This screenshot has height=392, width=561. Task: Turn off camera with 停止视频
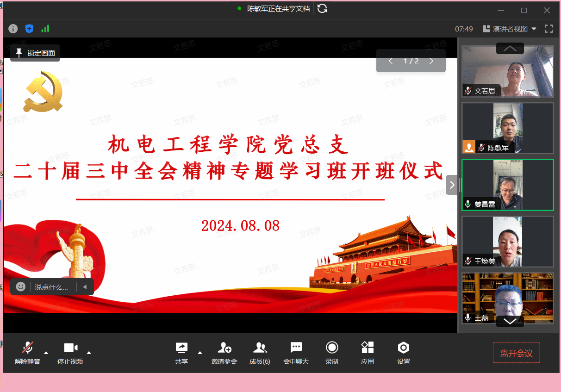(x=70, y=353)
